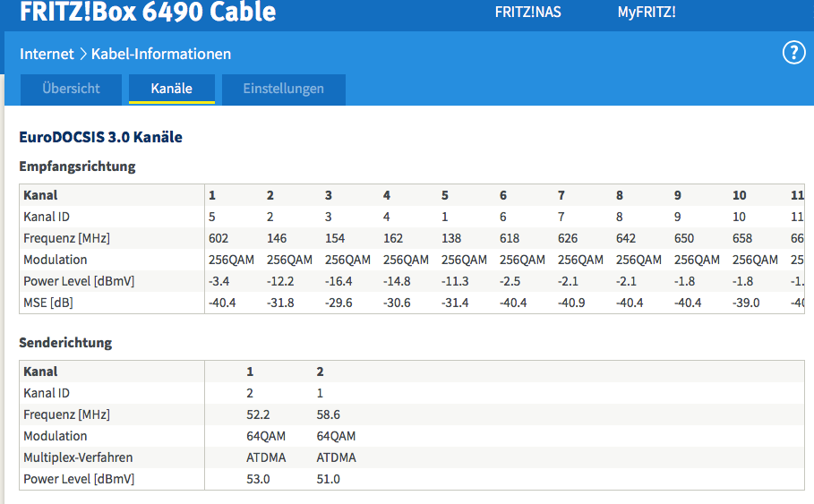Image resolution: width=814 pixels, height=504 pixels.
Task: Click 64QAM modulation for upstream channel 1
Action: pos(266,437)
